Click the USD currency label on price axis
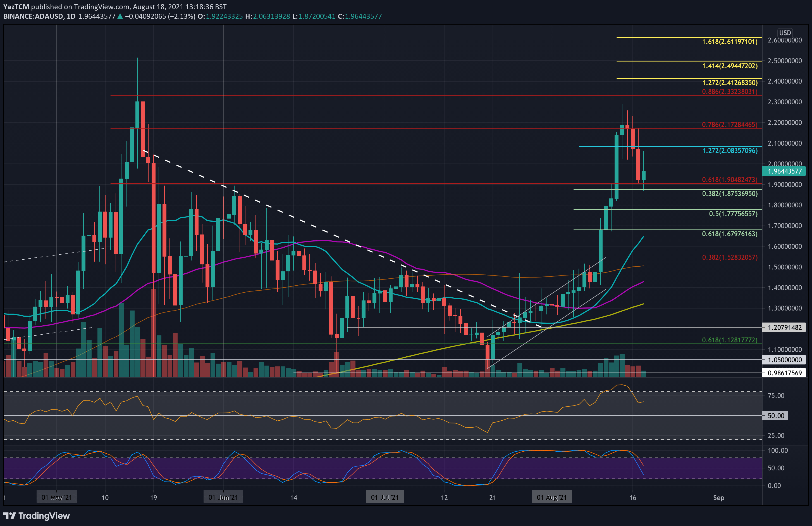The width and height of the screenshot is (812, 526). pyautogui.click(x=785, y=33)
